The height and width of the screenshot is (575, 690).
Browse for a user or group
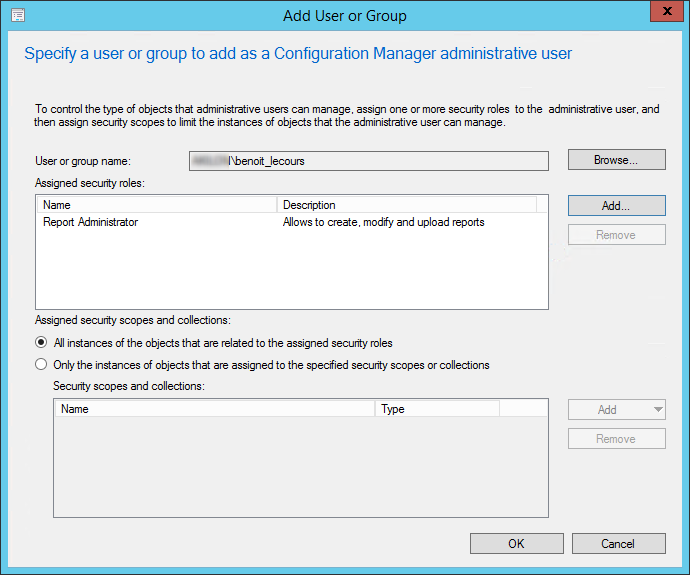(x=617, y=160)
